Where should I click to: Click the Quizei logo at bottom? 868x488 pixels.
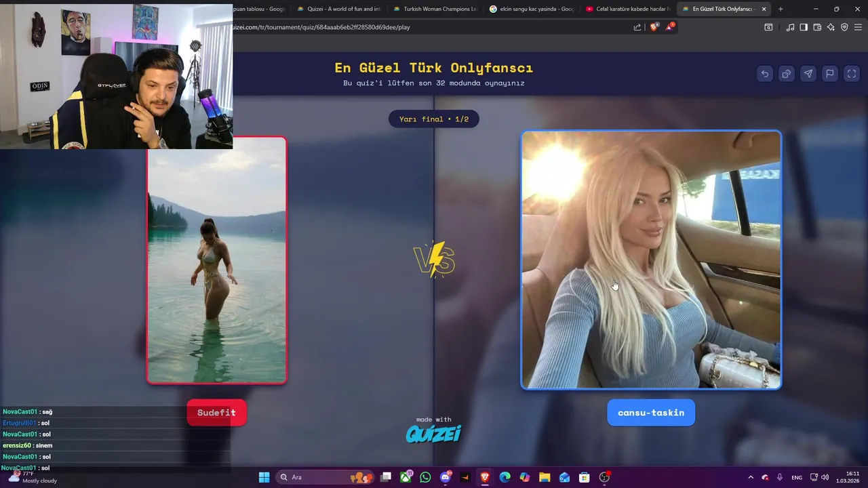pyautogui.click(x=434, y=434)
